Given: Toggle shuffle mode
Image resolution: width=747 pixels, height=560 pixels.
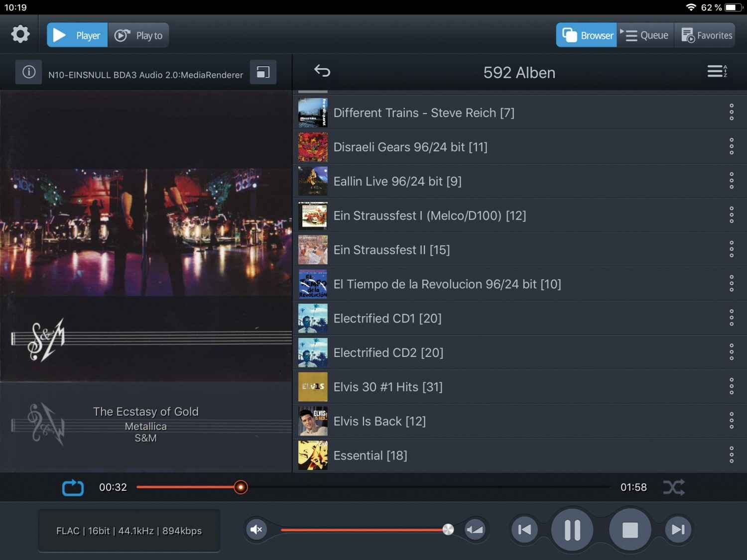Looking at the screenshot, I should [674, 487].
